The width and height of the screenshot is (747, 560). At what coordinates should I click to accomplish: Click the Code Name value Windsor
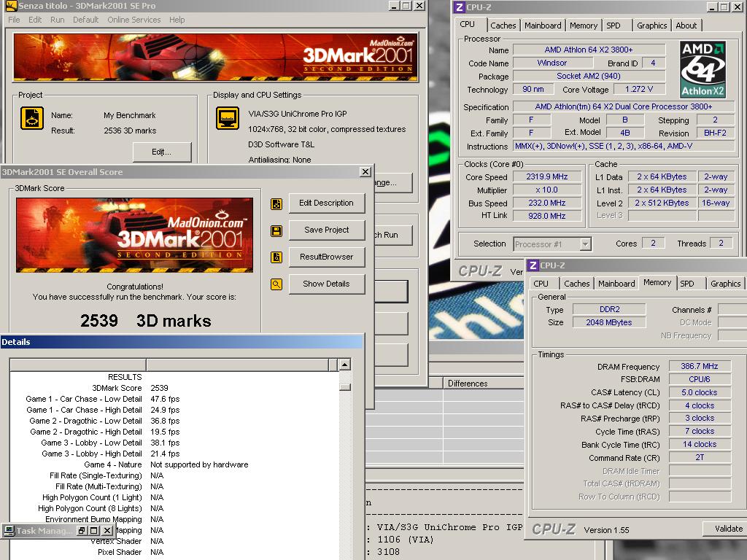[x=551, y=63]
